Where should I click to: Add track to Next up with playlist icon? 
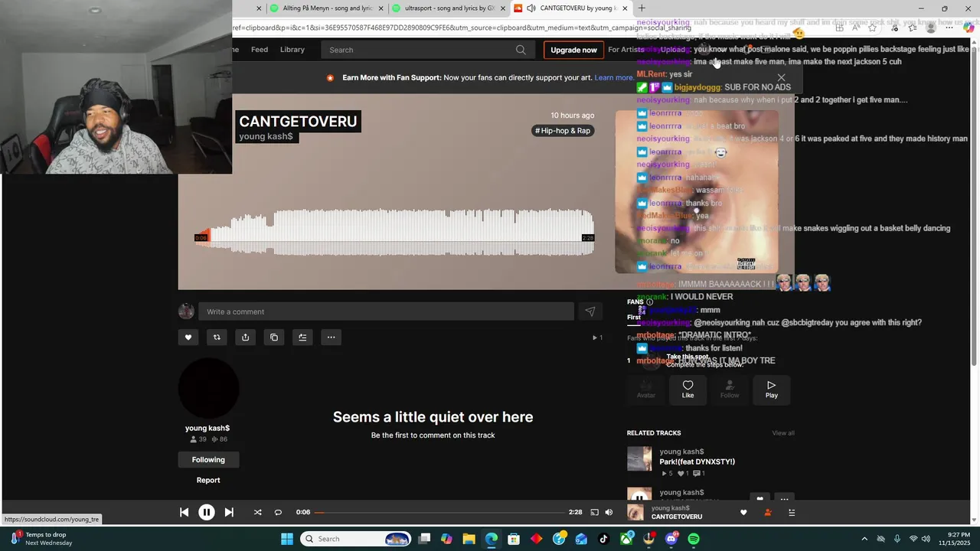302,337
